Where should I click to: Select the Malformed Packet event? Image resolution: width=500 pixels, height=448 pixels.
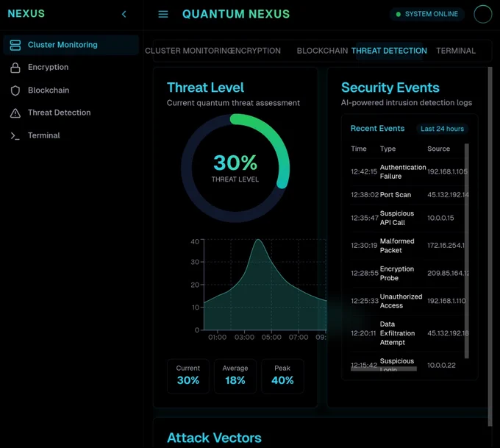pos(408,246)
